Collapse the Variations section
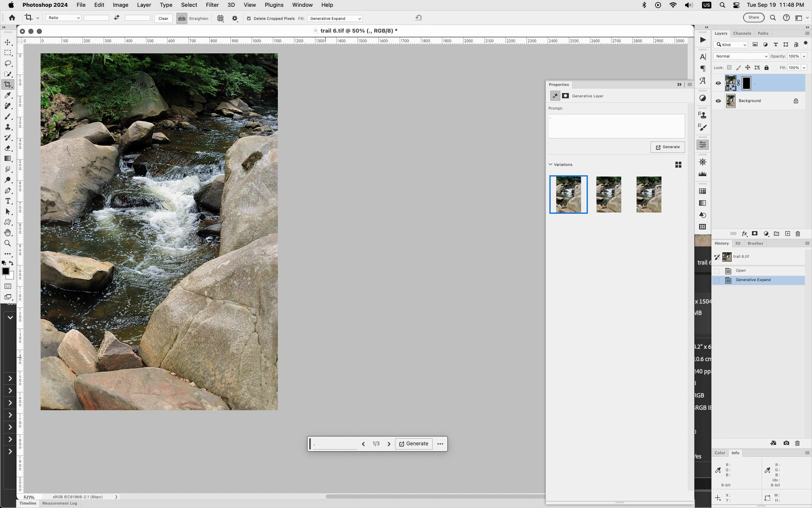The width and height of the screenshot is (812, 508). click(x=551, y=165)
